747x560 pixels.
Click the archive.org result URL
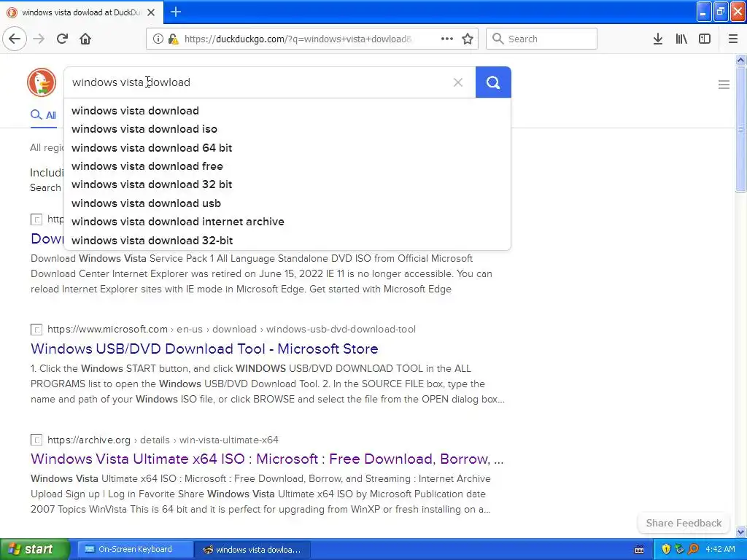pyautogui.click(x=163, y=440)
